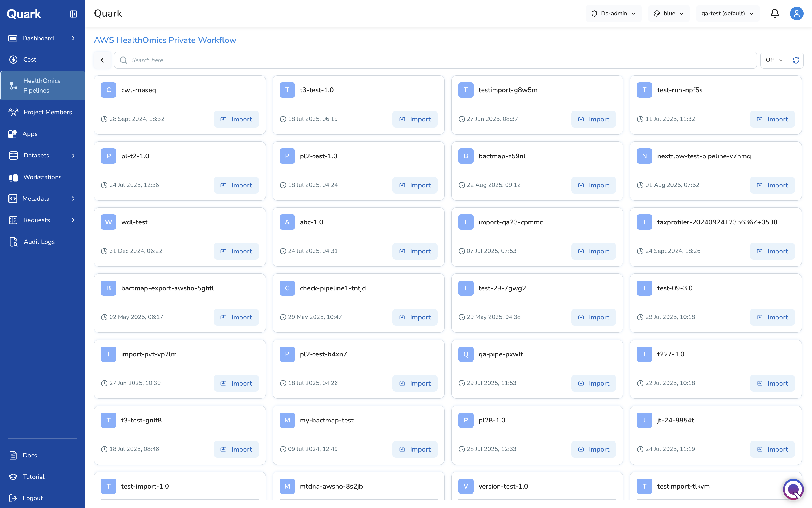Open Docs from the sidebar

click(43, 455)
